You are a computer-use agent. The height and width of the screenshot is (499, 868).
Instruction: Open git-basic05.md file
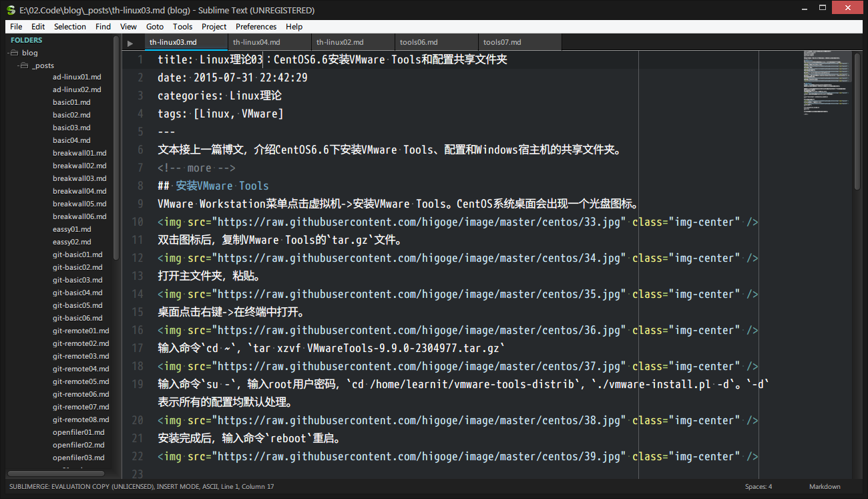coord(77,305)
